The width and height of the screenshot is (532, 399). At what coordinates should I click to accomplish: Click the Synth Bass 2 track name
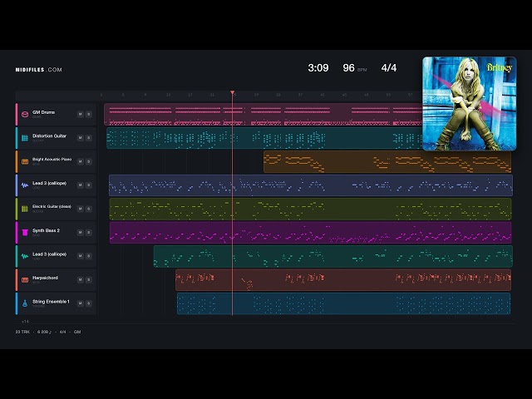coord(47,230)
